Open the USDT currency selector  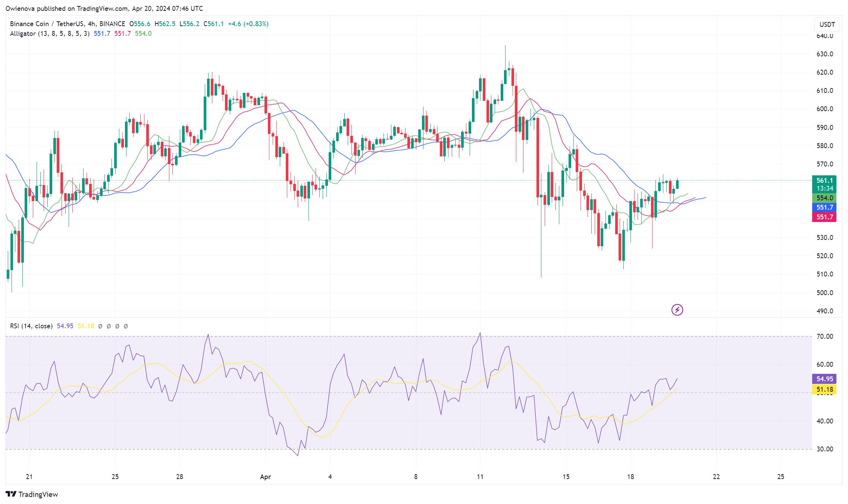tap(827, 25)
